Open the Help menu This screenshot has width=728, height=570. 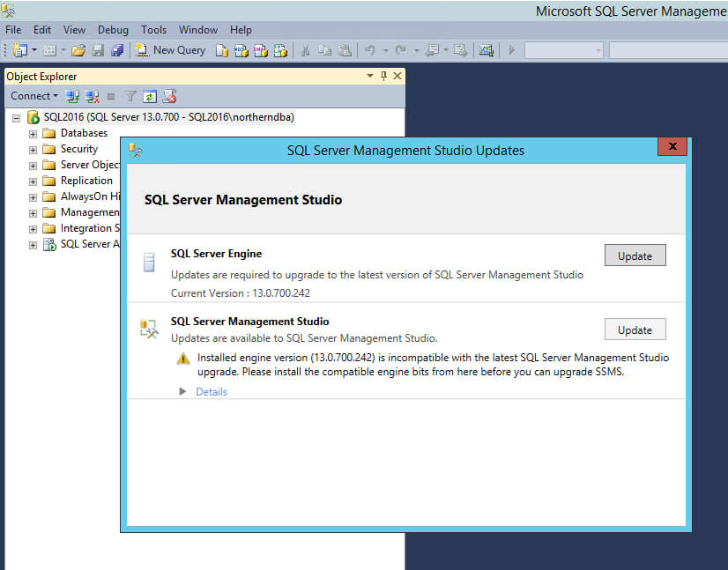[x=241, y=30]
